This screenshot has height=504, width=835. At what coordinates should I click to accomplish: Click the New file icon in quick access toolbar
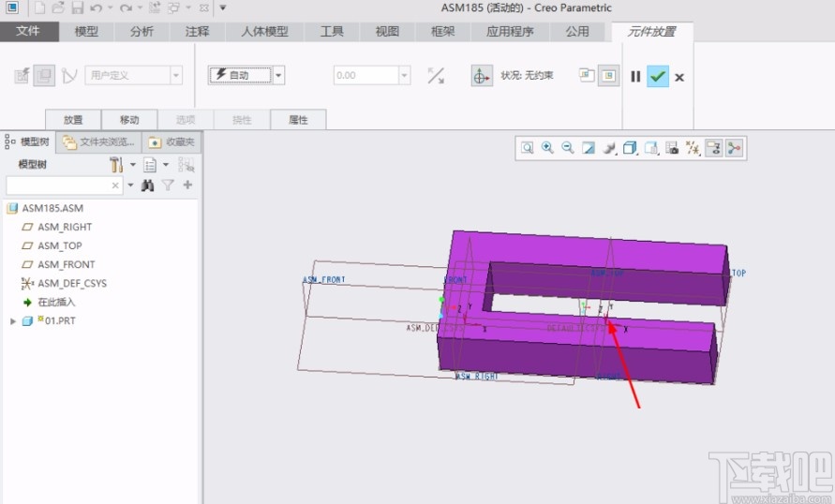click(x=40, y=7)
